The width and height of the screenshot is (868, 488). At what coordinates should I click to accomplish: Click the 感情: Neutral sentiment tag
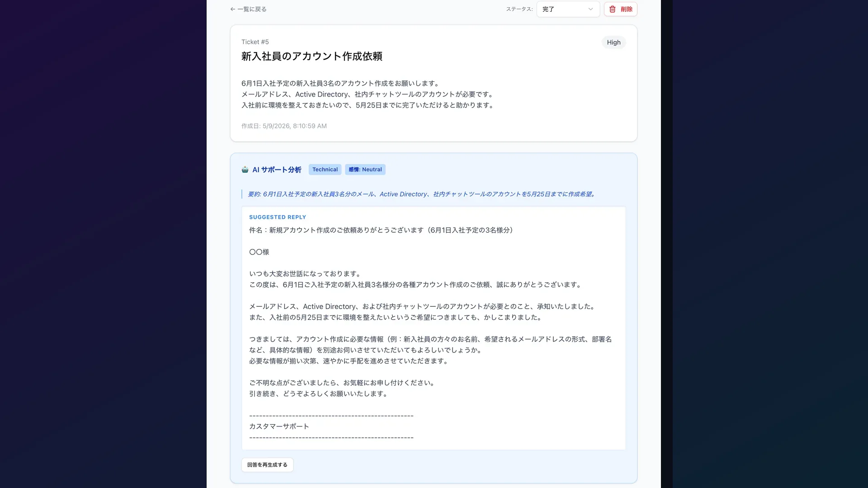point(365,169)
